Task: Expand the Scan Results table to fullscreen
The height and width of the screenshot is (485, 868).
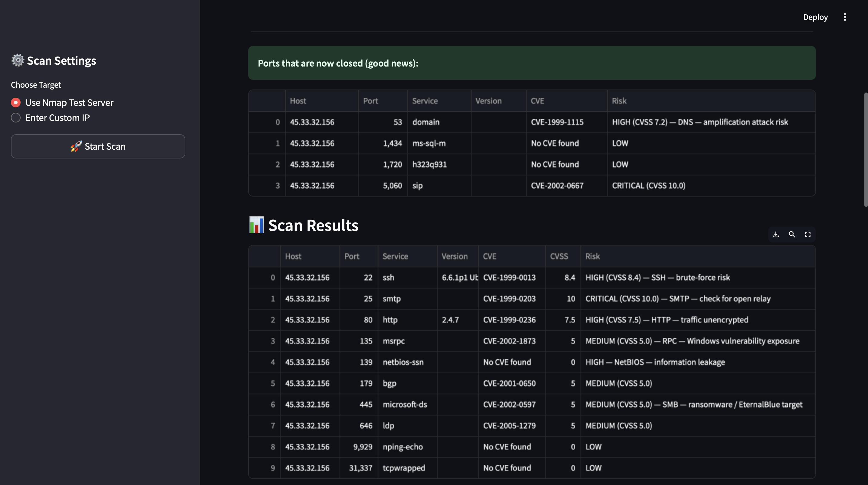Action: (808, 234)
